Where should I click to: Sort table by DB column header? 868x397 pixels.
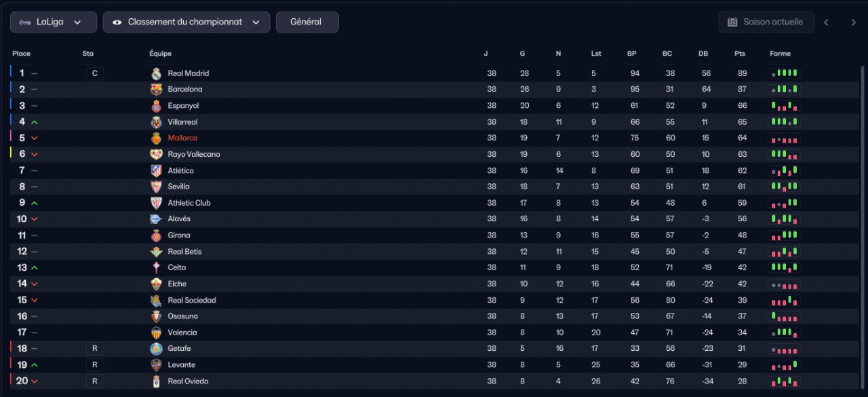(703, 54)
